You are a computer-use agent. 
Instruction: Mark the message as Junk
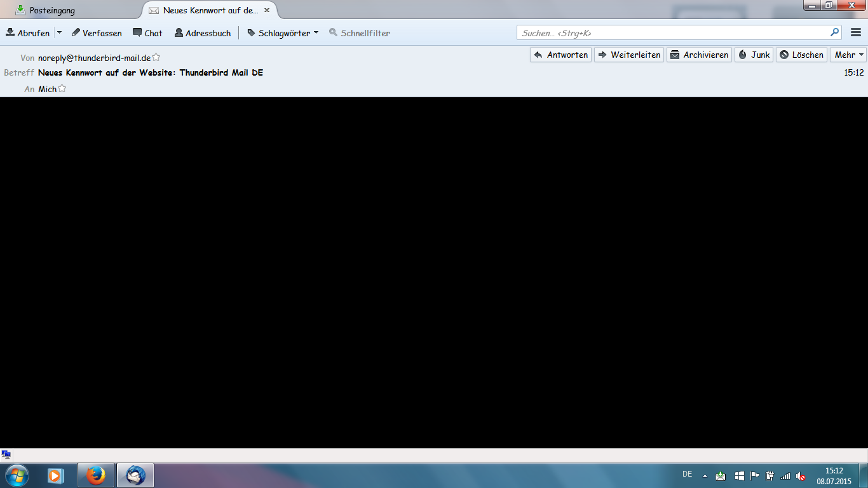click(x=754, y=55)
